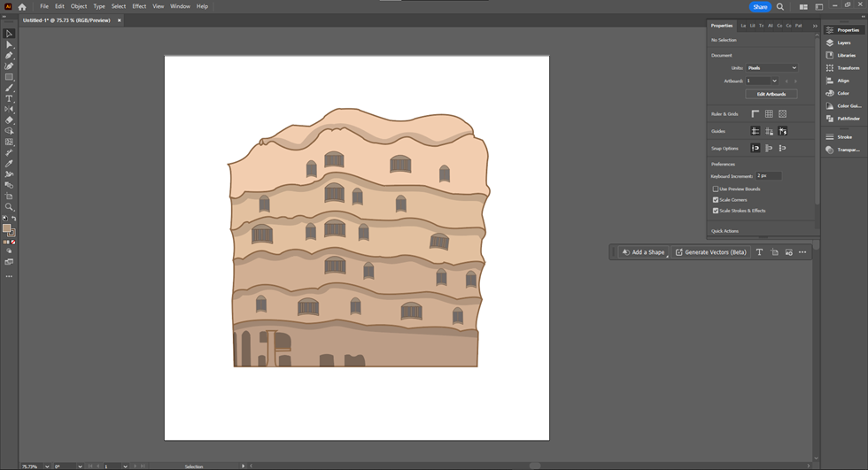Click the None color icon
The width and height of the screenshot is (868, 470).
[12, 243]
